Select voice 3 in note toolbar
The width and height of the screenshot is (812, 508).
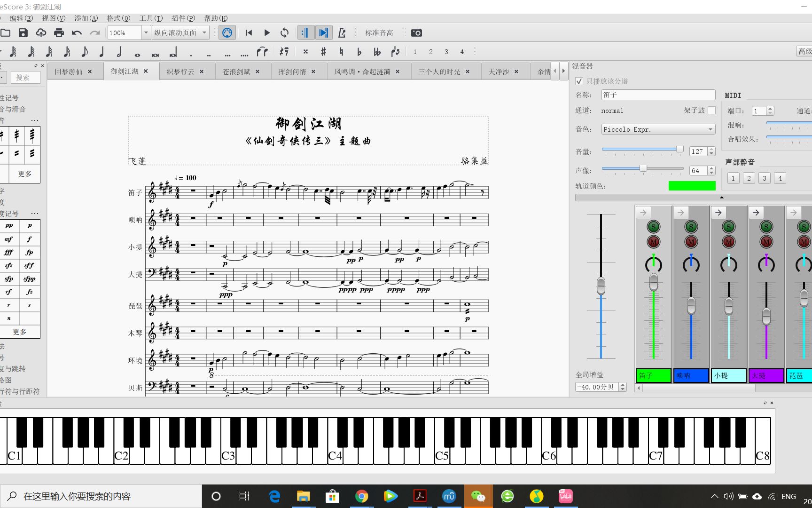point(446,52)
